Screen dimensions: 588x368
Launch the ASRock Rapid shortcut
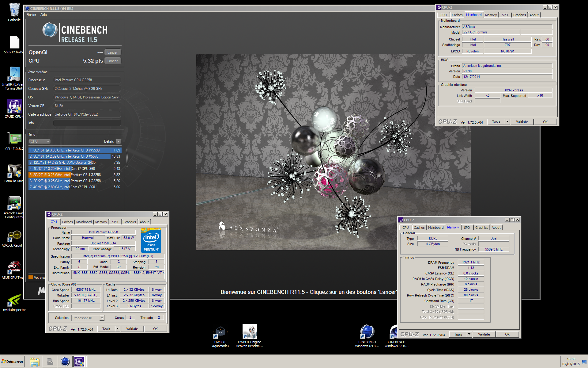pos(14,238)
